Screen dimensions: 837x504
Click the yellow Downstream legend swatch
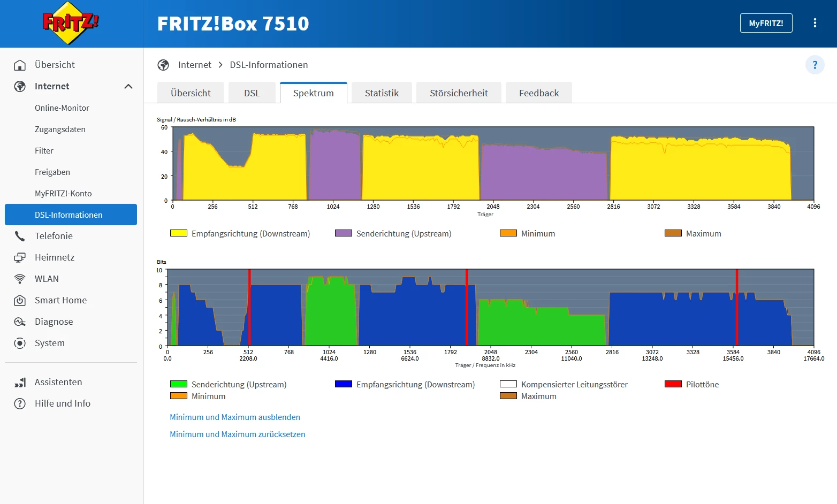click(x=179, y=233)
